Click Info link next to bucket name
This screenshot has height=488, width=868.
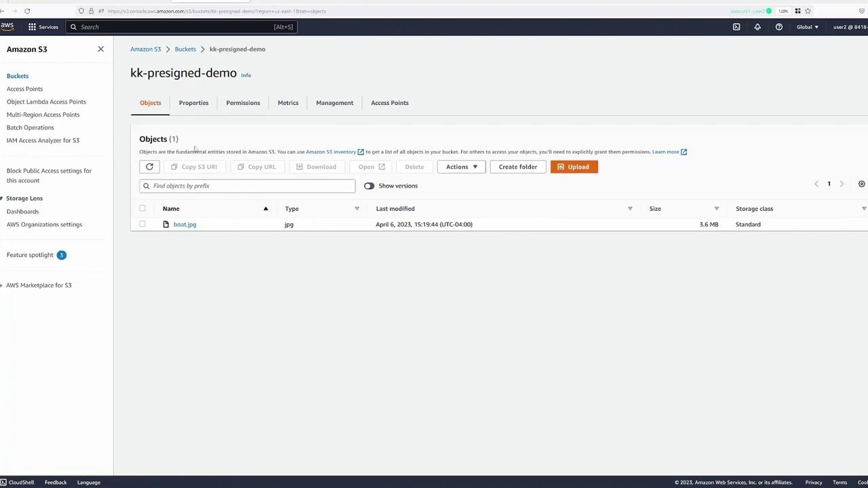[x=246, y=75]
